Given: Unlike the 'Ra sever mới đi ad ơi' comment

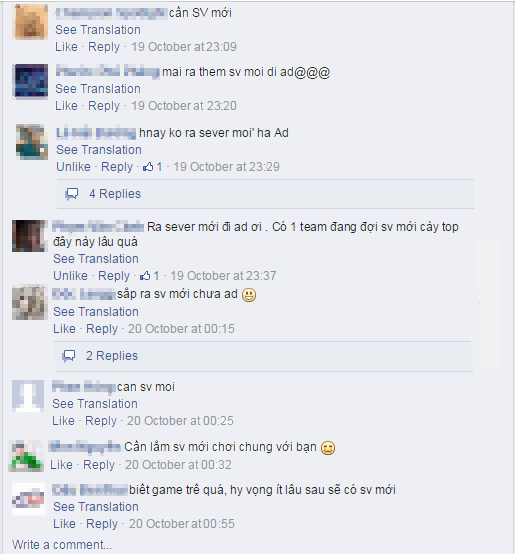Looking at the screenshot, I should tap(70, 276).
